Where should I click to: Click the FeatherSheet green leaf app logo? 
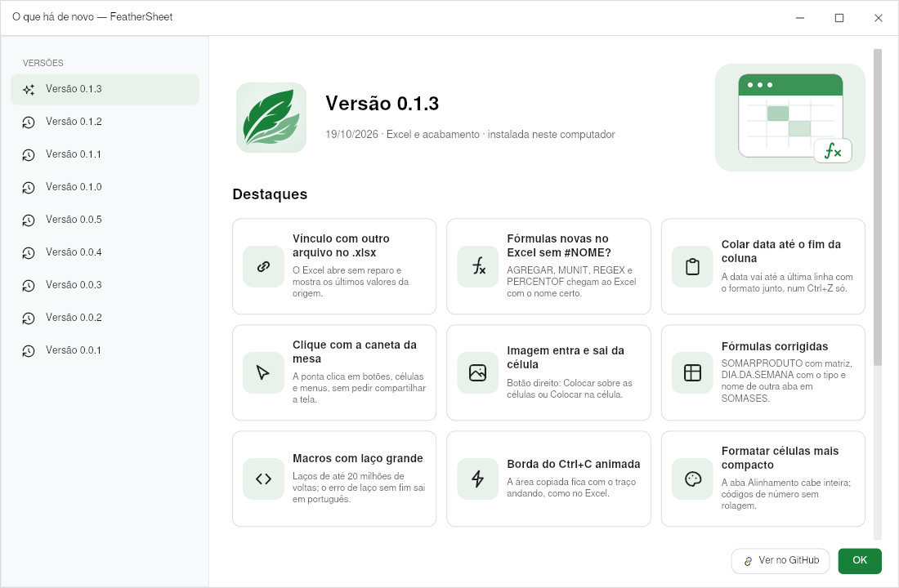pos(271,118)
